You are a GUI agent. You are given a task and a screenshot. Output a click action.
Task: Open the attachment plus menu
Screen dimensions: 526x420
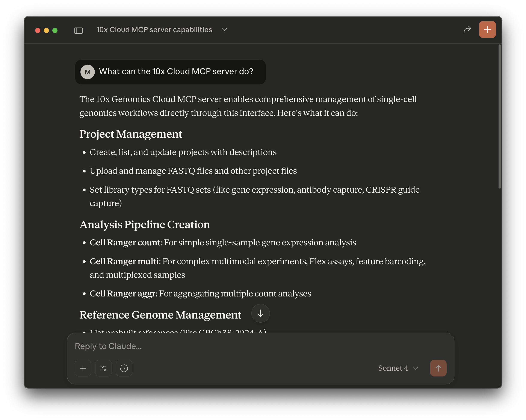point(83,368)
